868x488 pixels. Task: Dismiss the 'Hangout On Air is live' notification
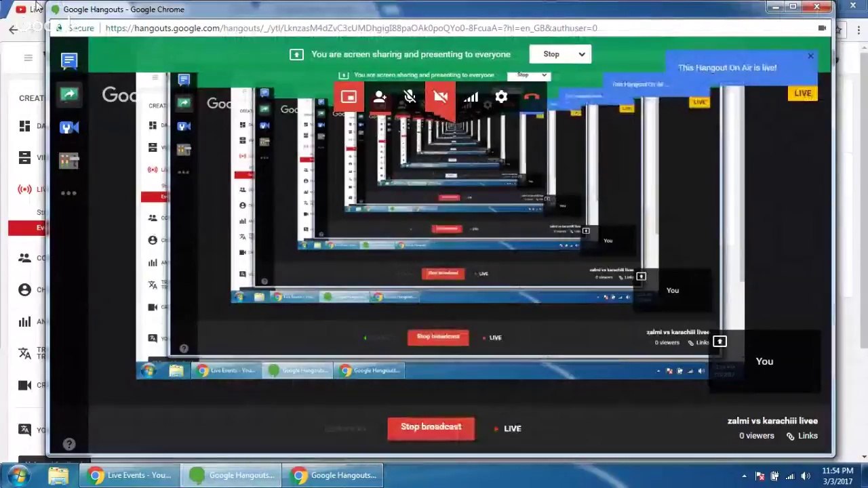[810, 56]
